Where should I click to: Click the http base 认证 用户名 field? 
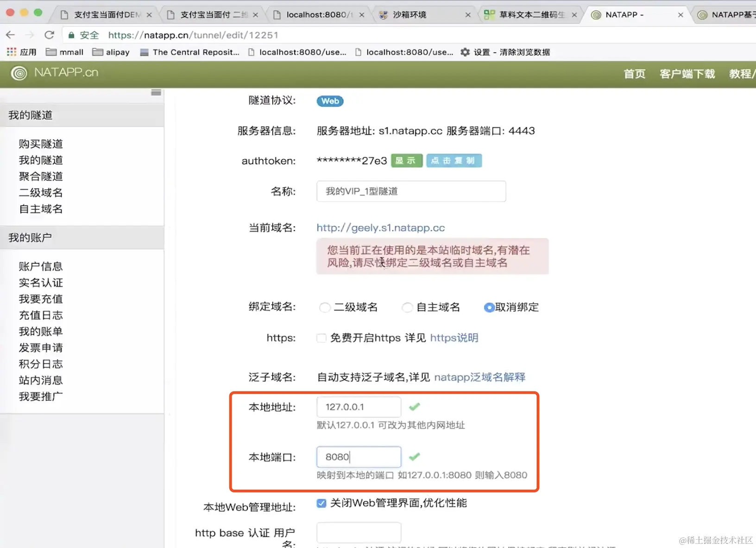(x=359, y=533)
